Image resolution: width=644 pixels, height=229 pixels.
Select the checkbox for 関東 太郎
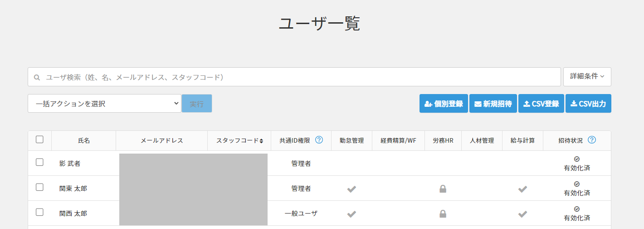39,187
